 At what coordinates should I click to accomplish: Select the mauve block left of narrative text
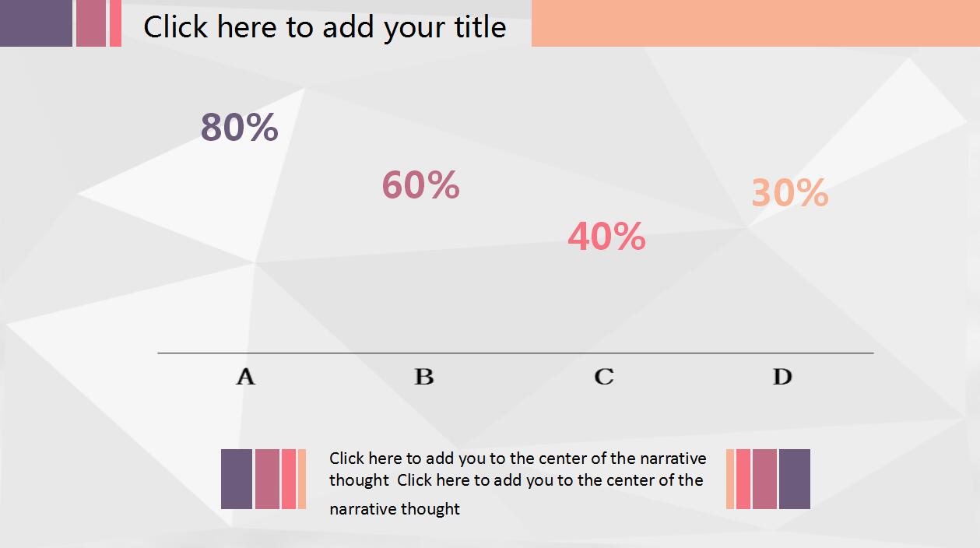[267, 479]
